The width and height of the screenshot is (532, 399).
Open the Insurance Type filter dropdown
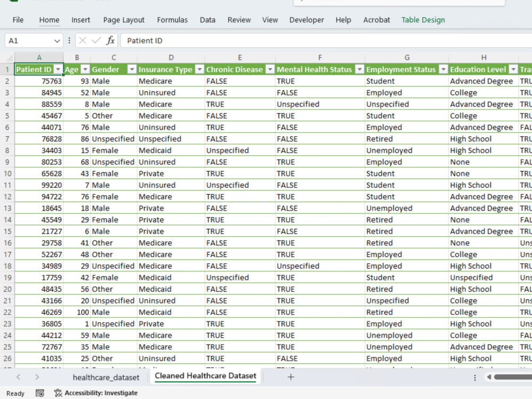click(199, 70)
